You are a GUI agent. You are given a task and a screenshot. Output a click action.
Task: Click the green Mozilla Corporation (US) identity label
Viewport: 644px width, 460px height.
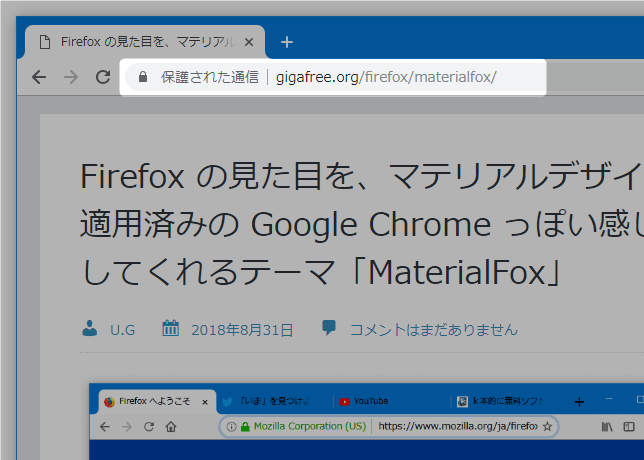(310, 426)
